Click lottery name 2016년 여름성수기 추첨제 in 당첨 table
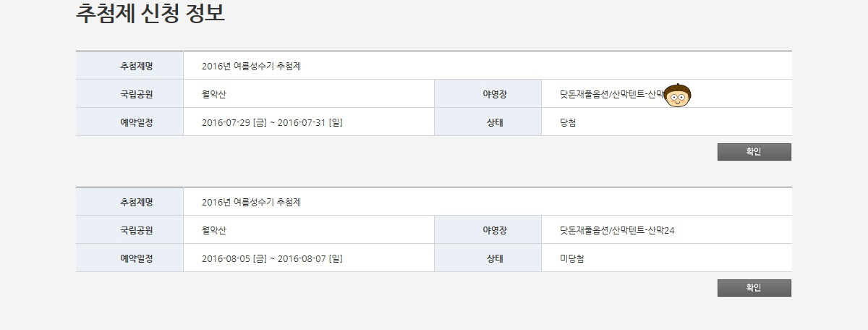The height and width of the screenshot is (330, 868). click(251, 66)
